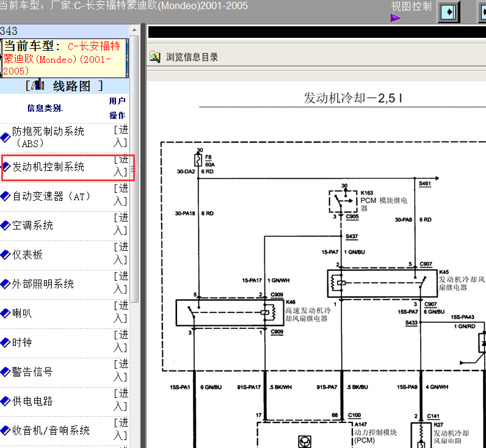This screenshot has height=448, width=486.
Task: Select the 收音机/音响系统 entry in the list
Action: [51, 430]
